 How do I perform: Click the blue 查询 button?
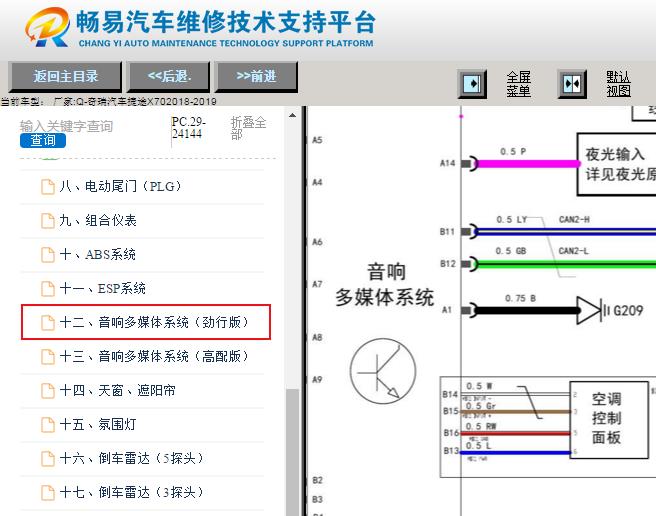pos(43,140)
